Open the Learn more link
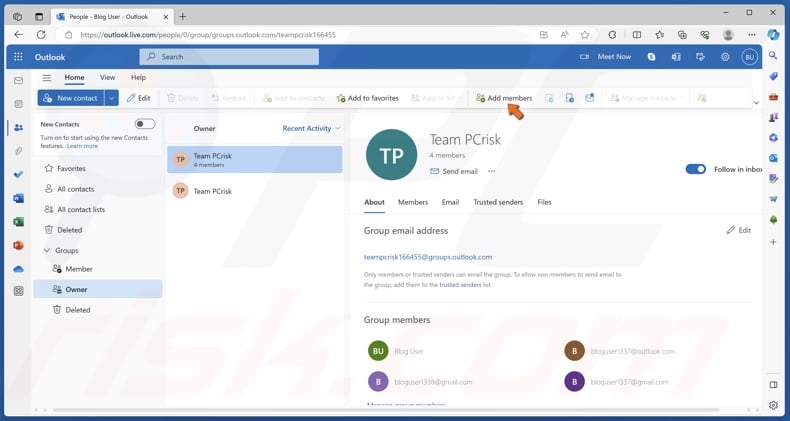 click(82, 146)
